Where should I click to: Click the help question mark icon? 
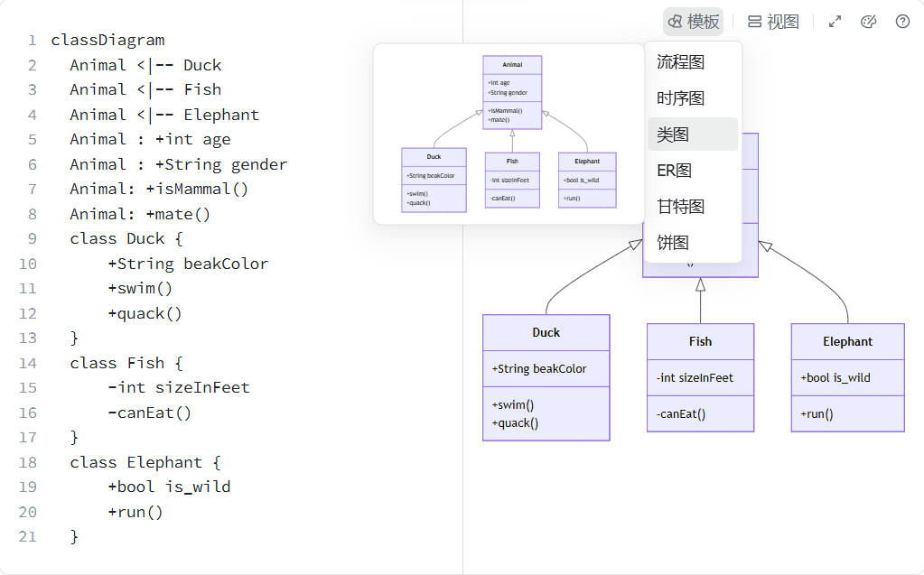point(902,22)
